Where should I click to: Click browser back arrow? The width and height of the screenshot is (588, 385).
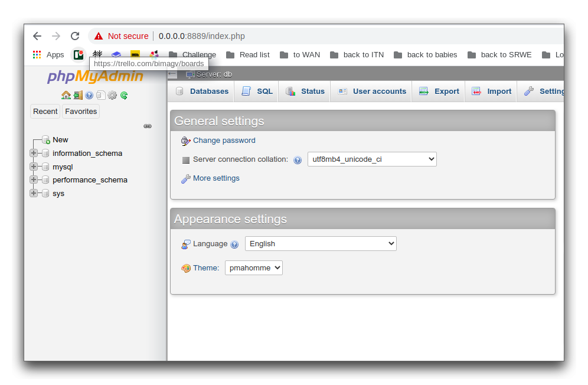37,36
